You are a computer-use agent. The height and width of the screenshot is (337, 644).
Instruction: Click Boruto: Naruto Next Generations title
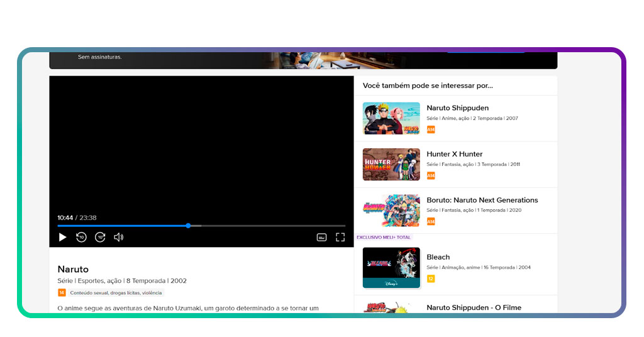click(x=482, y=200)
